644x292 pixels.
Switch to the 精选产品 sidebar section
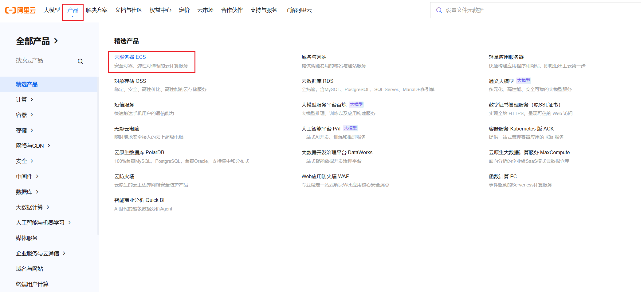[27, 84]
